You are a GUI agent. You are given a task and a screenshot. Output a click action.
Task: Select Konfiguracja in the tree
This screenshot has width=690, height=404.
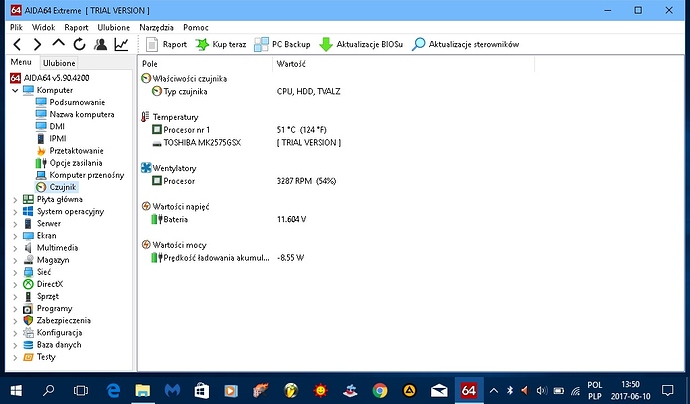pos(59,333)
